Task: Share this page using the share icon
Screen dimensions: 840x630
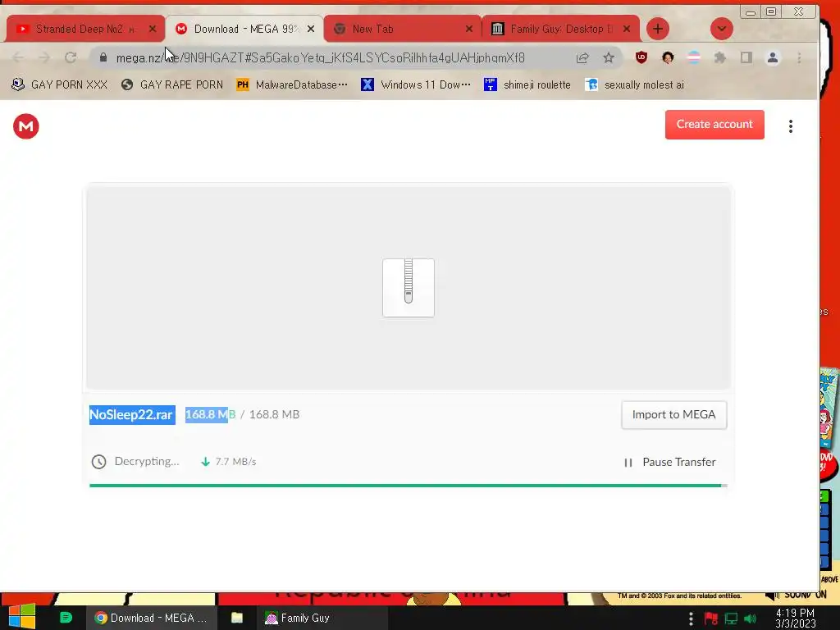Action: 582,58
